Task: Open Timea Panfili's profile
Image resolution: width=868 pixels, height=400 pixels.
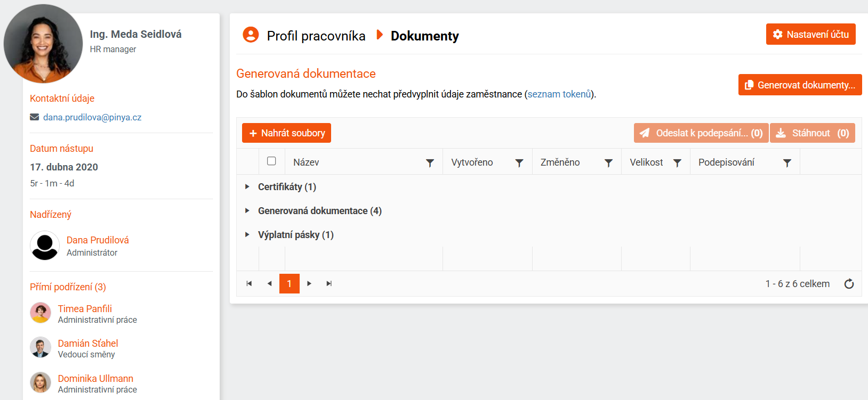Action: pyautogui.click(x=85, y=308)
